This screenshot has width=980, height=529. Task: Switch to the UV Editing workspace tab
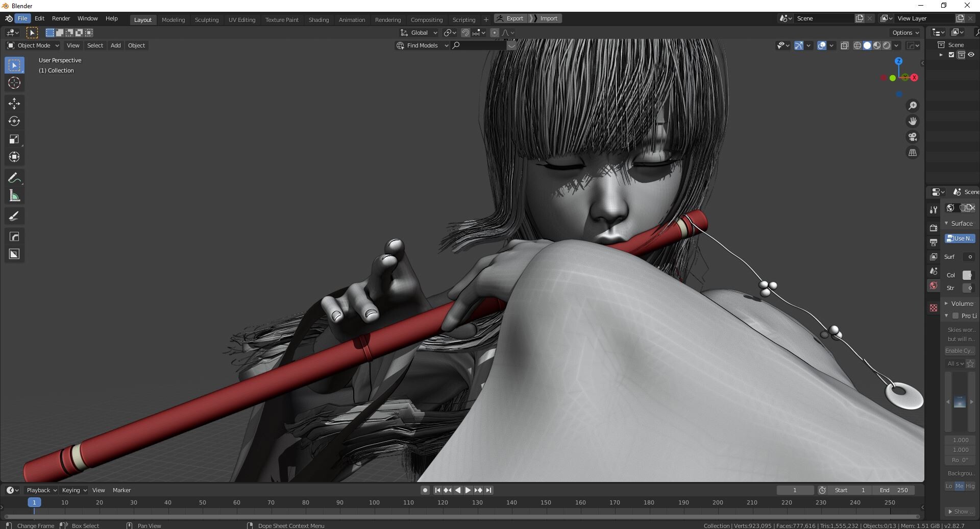click(242, 20)
